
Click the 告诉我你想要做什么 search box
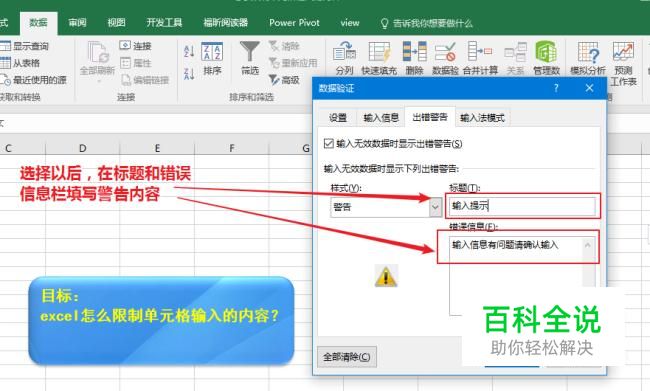point(427,23)
